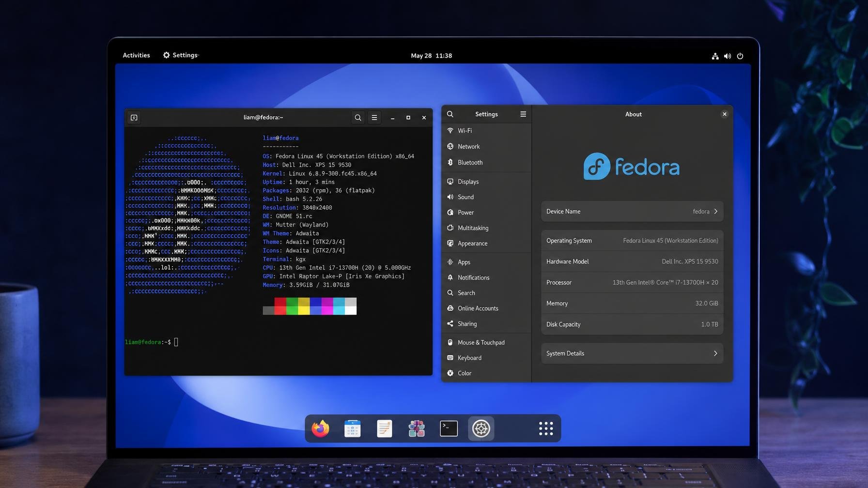
Task: Open new tab button in terminal
Action: pos(134,118)
